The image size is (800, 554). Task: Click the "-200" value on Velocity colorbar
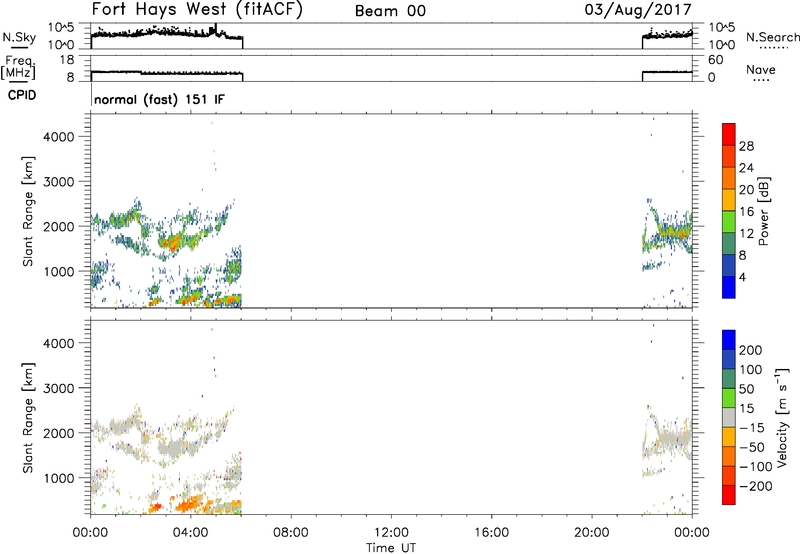click(x=755, y=486)
